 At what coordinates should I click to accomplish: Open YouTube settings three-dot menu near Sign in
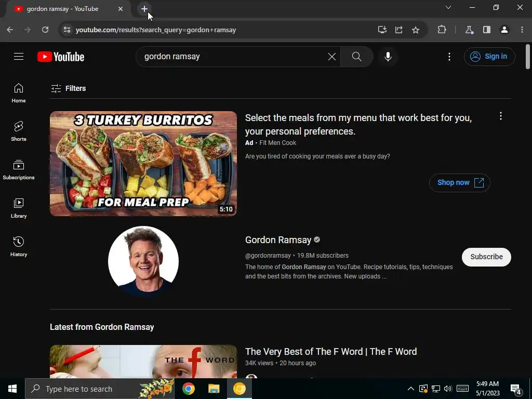449,57
